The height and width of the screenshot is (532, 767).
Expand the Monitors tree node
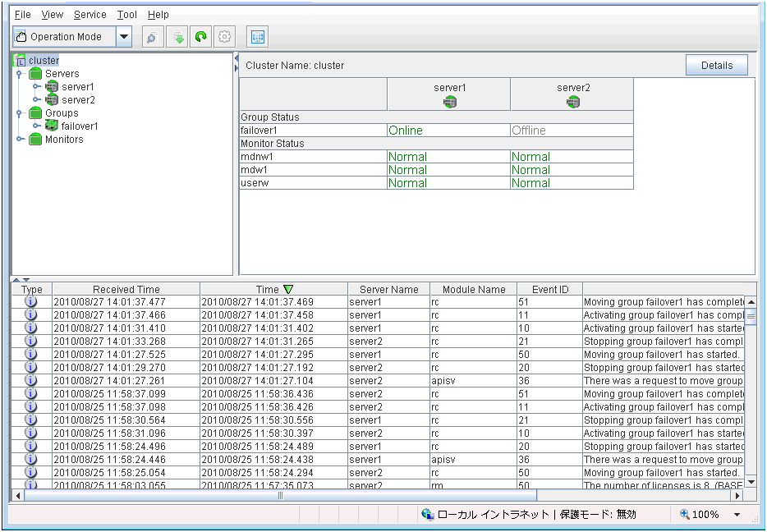point(19,140)
